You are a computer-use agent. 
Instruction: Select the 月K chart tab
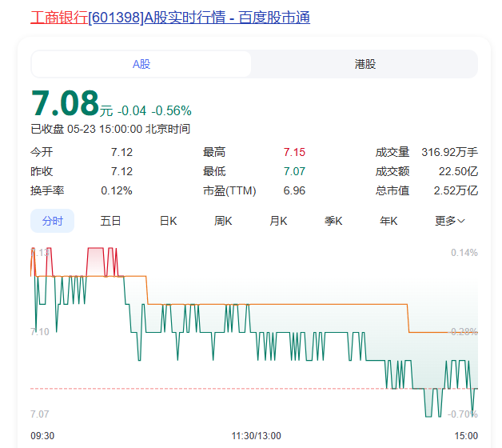(x=278, y=221)
